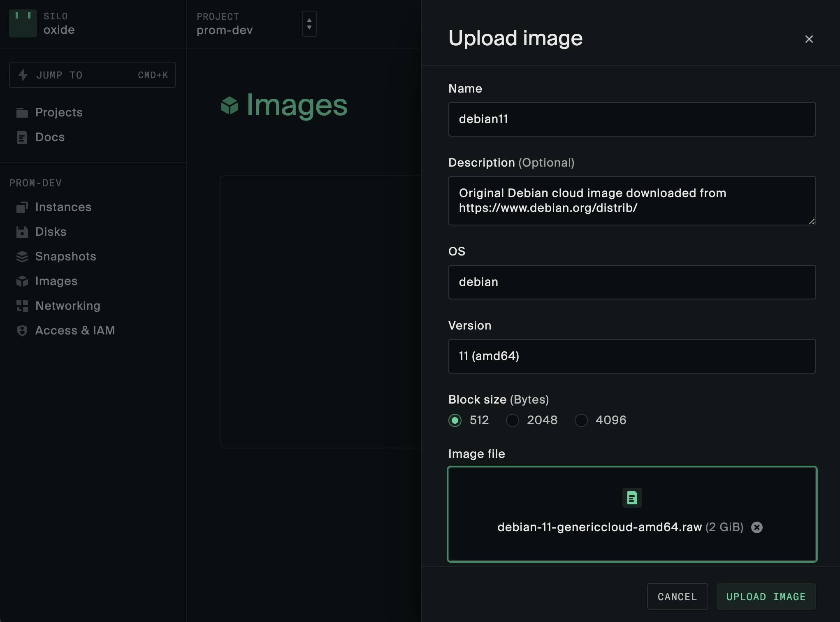Click the Upload image panel title

pyautogui.click(x=515, y=38)
